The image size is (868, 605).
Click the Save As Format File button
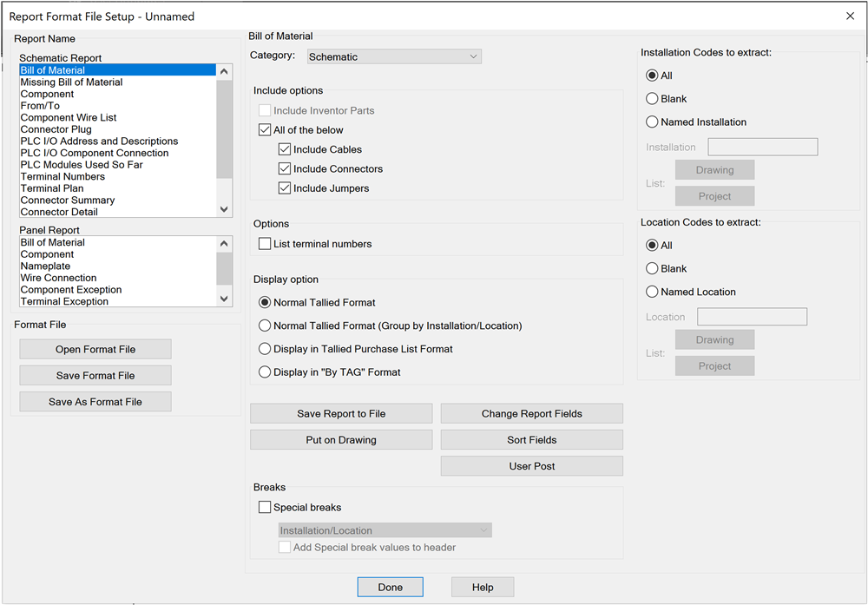tap(95, 402)
